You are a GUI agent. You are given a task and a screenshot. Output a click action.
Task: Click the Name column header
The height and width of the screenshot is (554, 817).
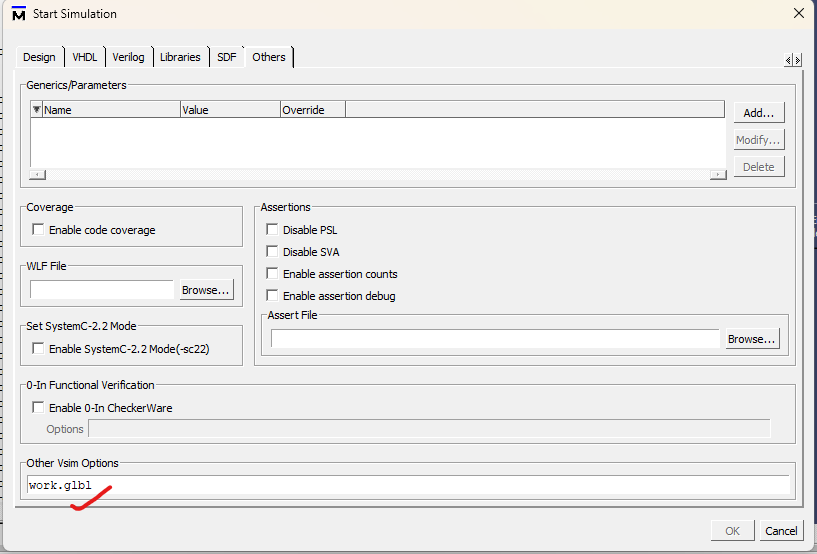(111, 109)
